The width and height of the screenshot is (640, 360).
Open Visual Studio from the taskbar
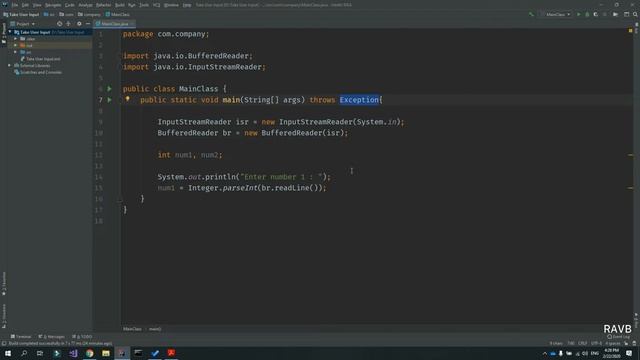(73, 353)
